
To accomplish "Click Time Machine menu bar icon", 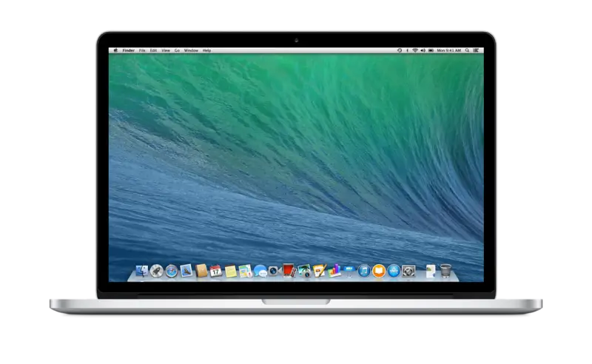I will tap(400, 50).
